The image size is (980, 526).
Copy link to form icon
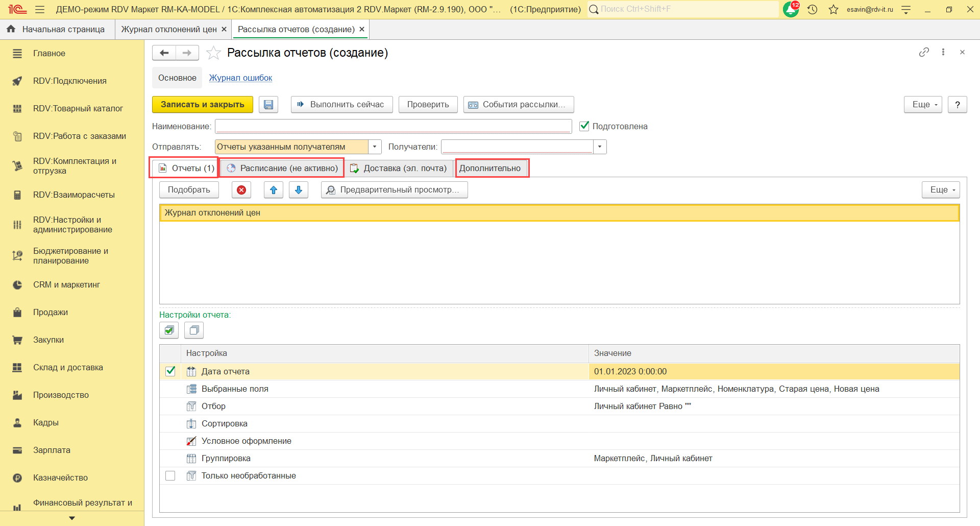924,52
